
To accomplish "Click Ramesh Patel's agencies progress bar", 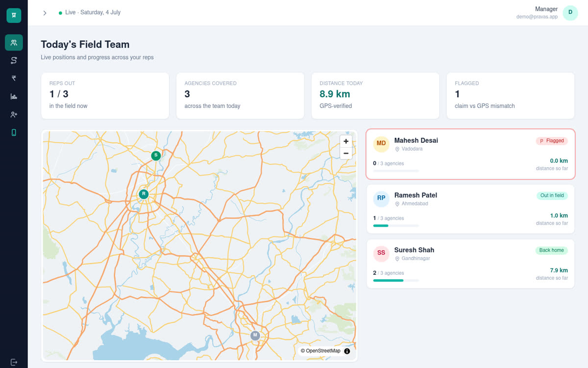I will pos(396,226).
